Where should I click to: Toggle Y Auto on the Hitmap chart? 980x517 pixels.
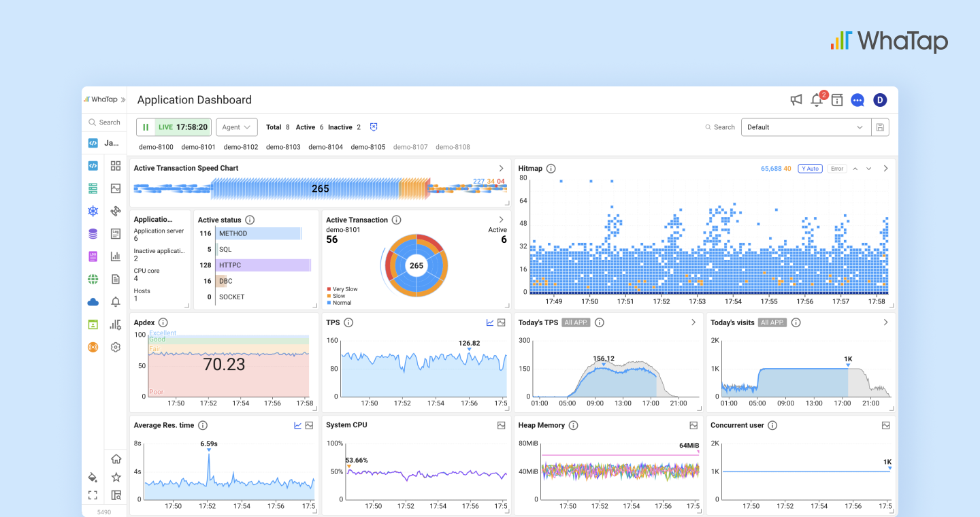(x=810, y=168)
